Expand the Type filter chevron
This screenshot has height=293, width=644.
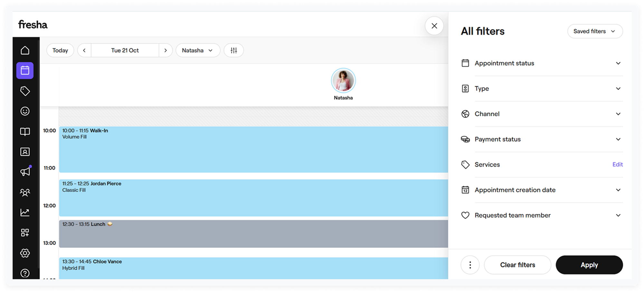click(x=618, y=89)
